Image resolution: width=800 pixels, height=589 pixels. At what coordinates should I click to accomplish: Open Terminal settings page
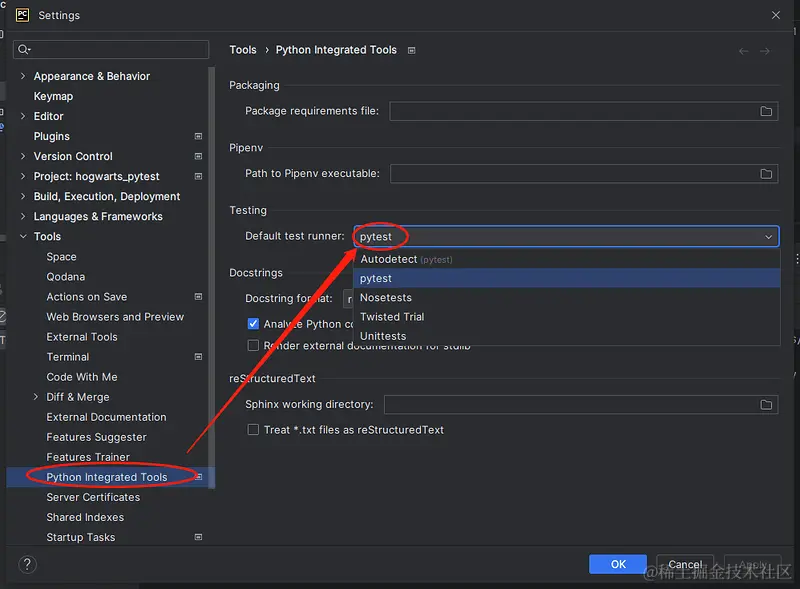tap(68, 357)
